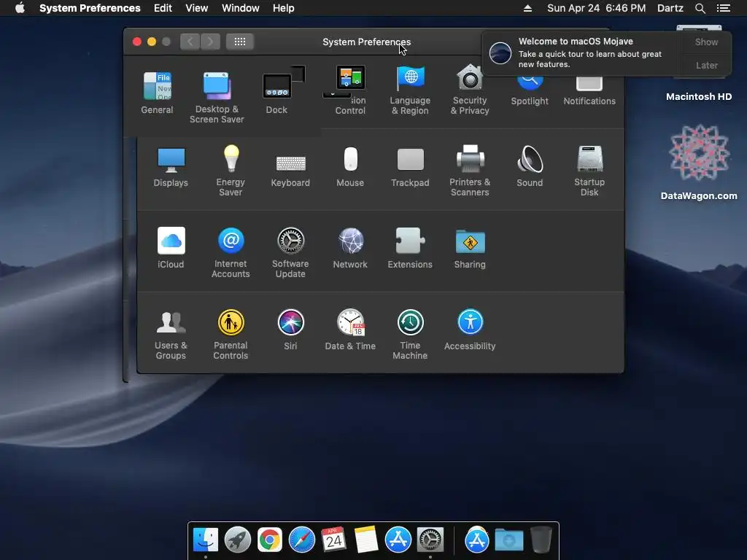
Task: Click Later on Mojave welcome notification
Action: coord(706,65)
